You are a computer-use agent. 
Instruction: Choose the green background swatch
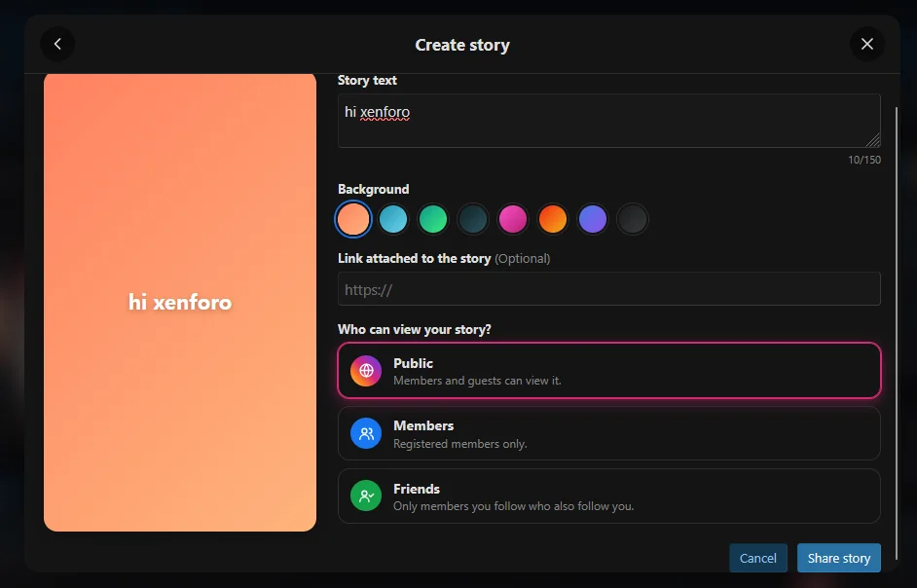pyautogui.click(x=433, y=219)
